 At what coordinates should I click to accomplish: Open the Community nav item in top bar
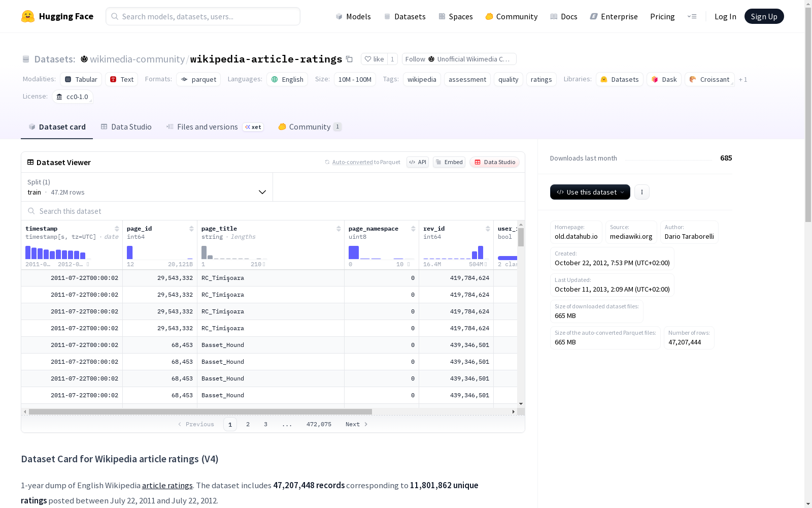point(512,16)
